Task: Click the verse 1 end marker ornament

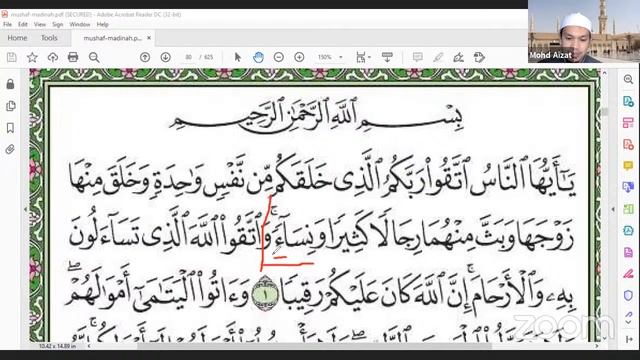Action: click(265, 294)
